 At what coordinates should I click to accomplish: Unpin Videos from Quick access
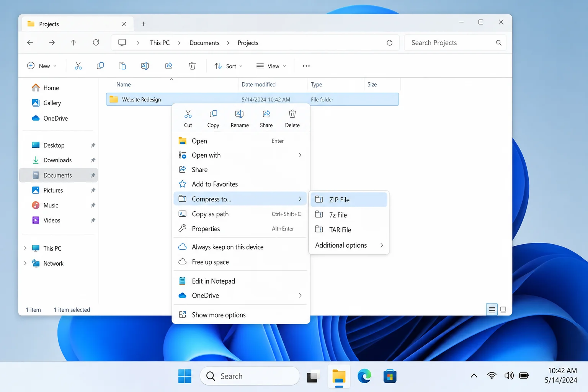point(93,220)
